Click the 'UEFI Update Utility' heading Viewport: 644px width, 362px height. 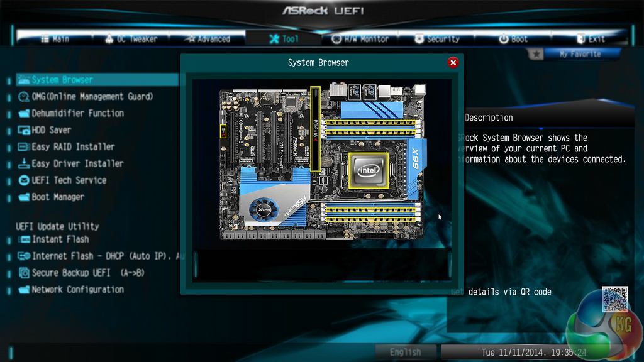point(57,226)
